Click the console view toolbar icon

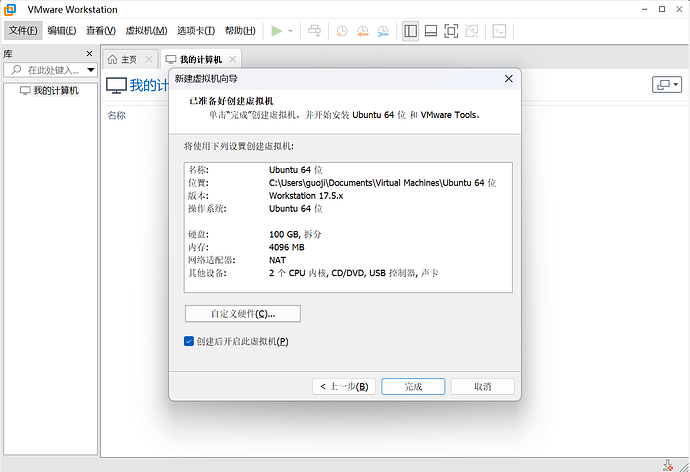(x=499, y=31)
